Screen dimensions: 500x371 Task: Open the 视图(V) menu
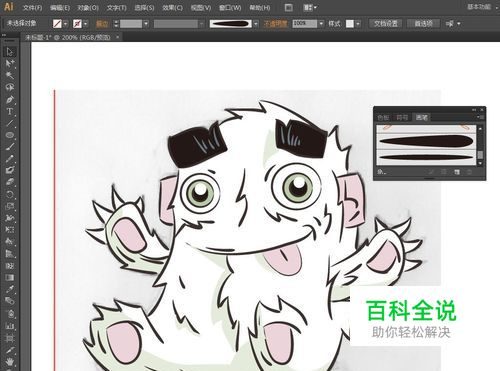click(201, 7)
